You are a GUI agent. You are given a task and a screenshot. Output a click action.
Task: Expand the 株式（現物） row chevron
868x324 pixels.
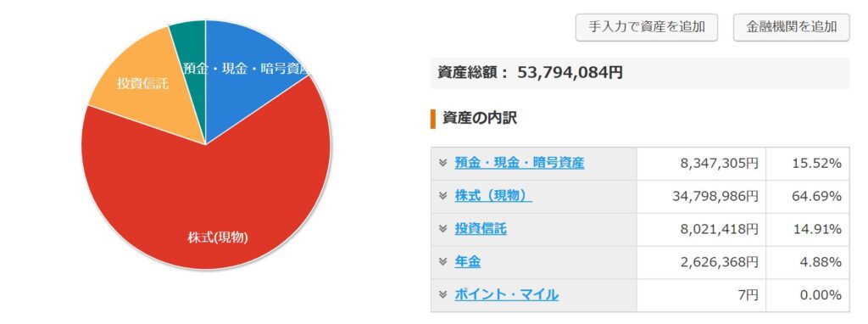coord(442,196)
